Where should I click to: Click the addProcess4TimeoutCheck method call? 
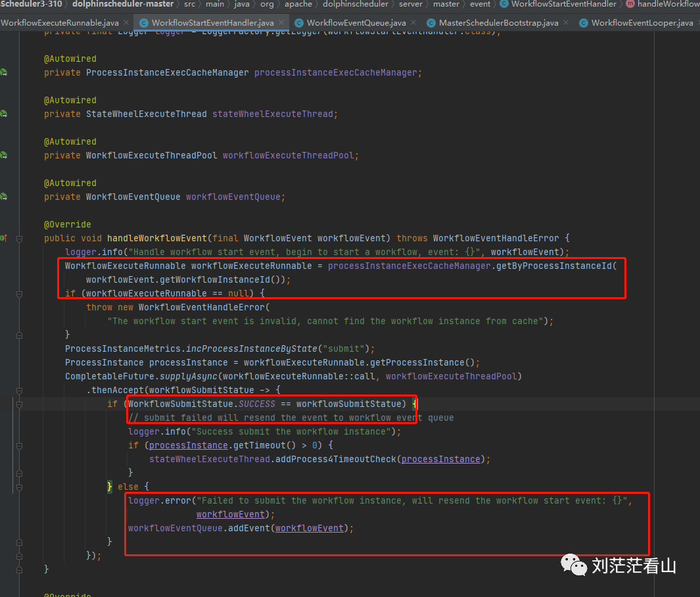click(336, 459)
